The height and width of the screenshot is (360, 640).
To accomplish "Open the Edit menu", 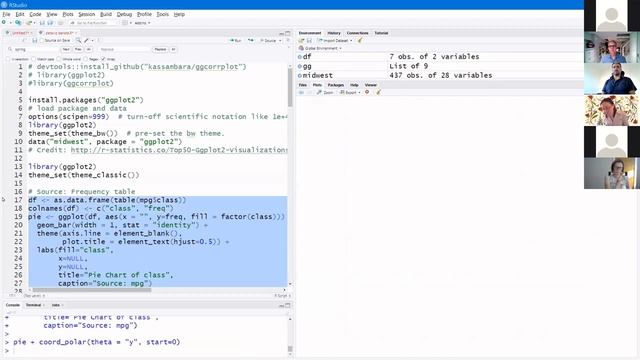I will pyautogui.click(x=20, y=14).
